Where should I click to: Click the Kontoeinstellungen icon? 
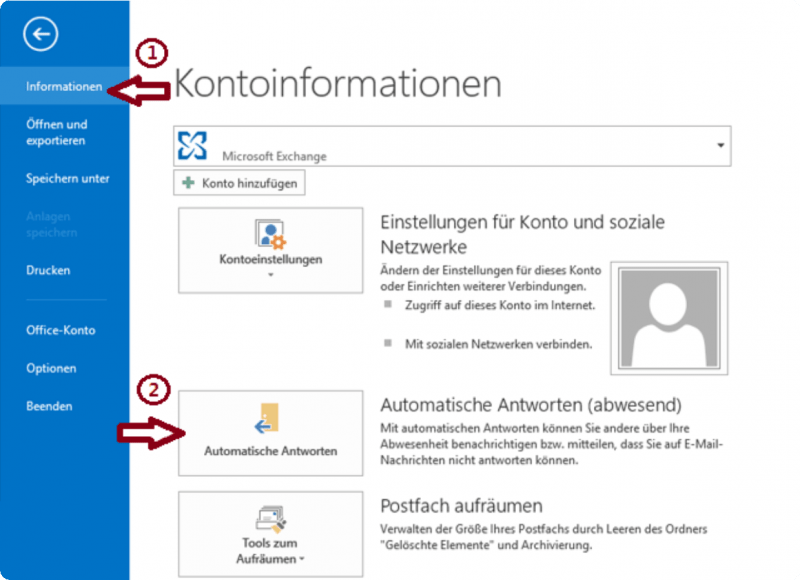tap(268, 235)
